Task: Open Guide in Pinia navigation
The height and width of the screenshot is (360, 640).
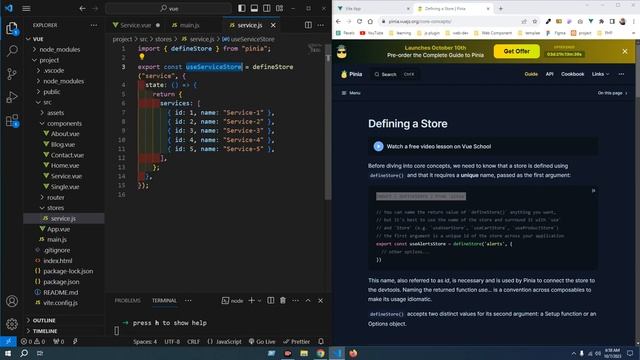Action: (531, 74)
